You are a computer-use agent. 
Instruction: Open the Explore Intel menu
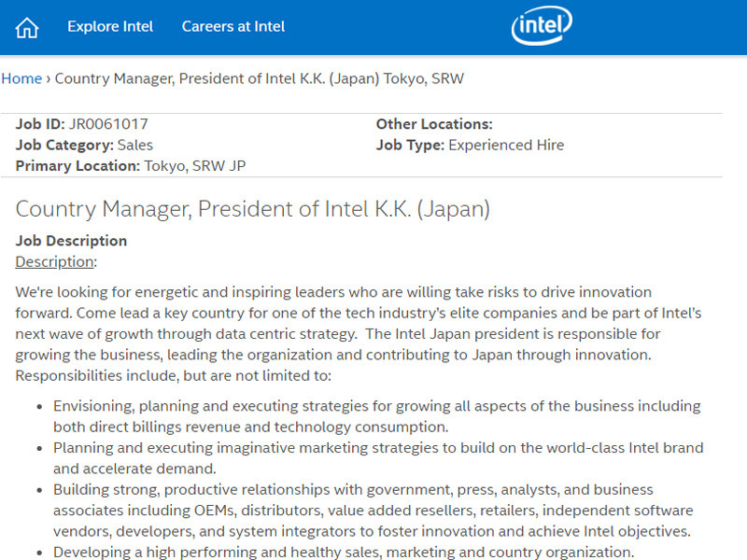click(x=110, y=26)
